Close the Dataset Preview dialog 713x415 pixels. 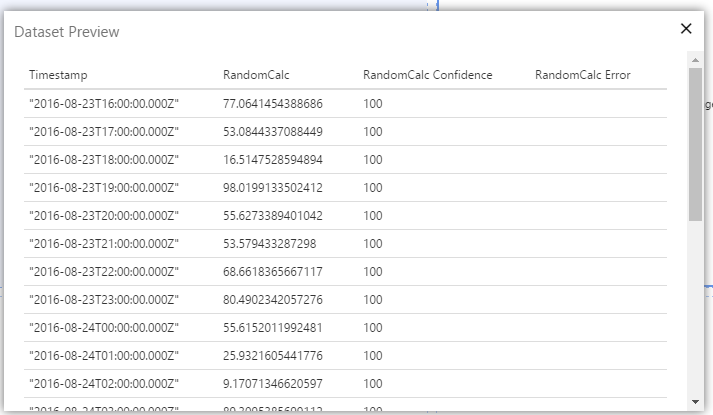[686, 29]
